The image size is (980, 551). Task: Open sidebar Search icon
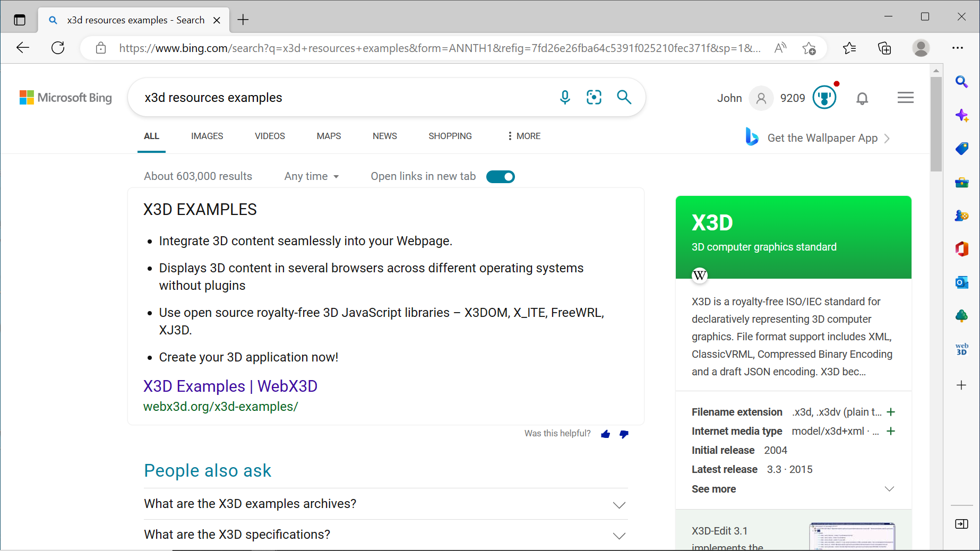(x=961, y=82)
